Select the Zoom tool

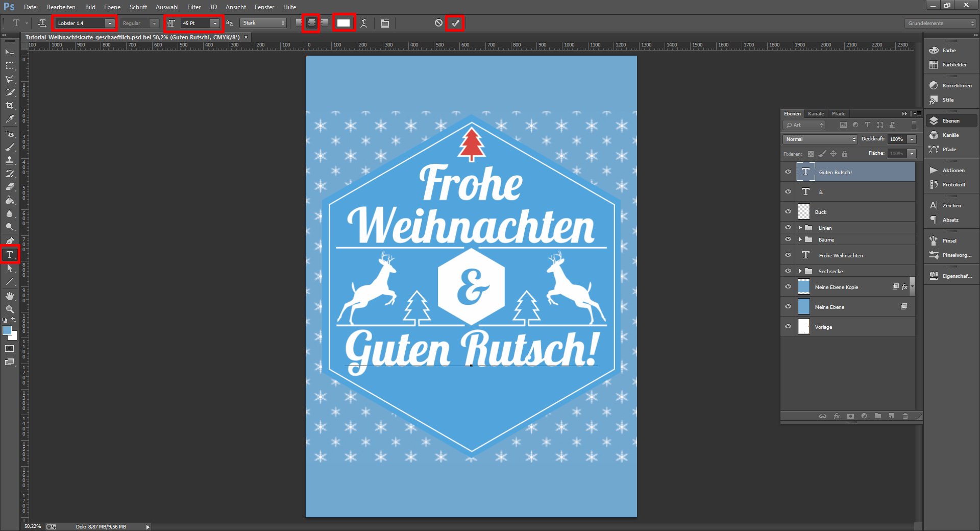tap(9, 309)
